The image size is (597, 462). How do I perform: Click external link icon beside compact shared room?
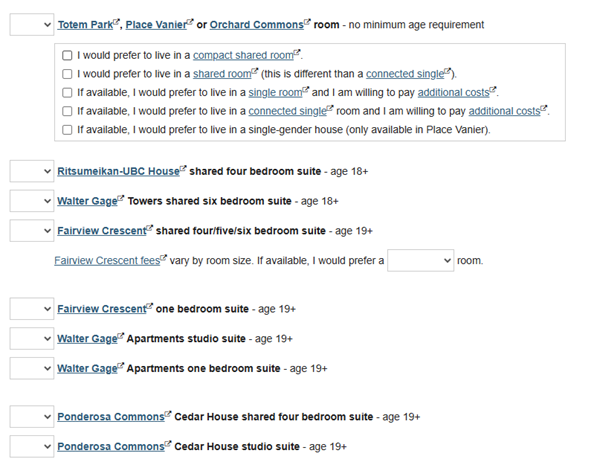[x=297, y=52]
